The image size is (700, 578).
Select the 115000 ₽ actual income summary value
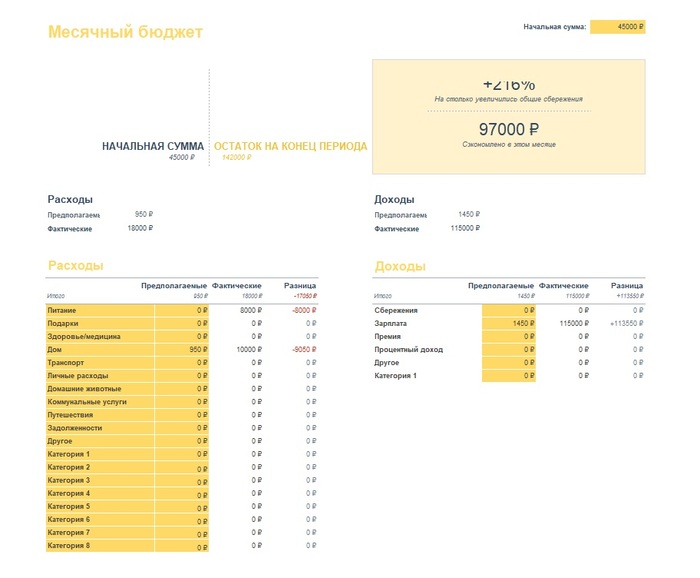click(465, 228)
